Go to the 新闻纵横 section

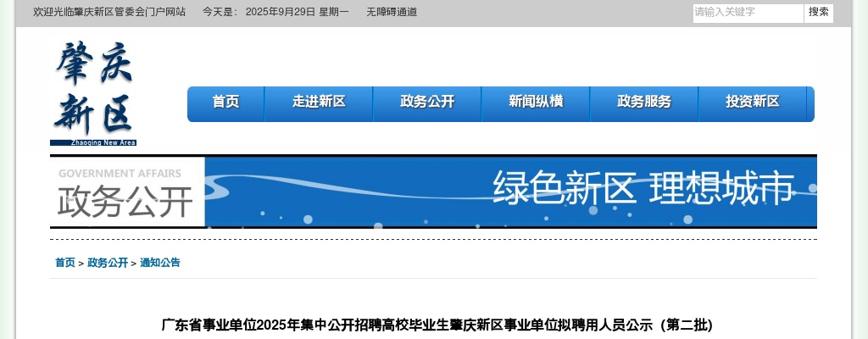point(536,102)
